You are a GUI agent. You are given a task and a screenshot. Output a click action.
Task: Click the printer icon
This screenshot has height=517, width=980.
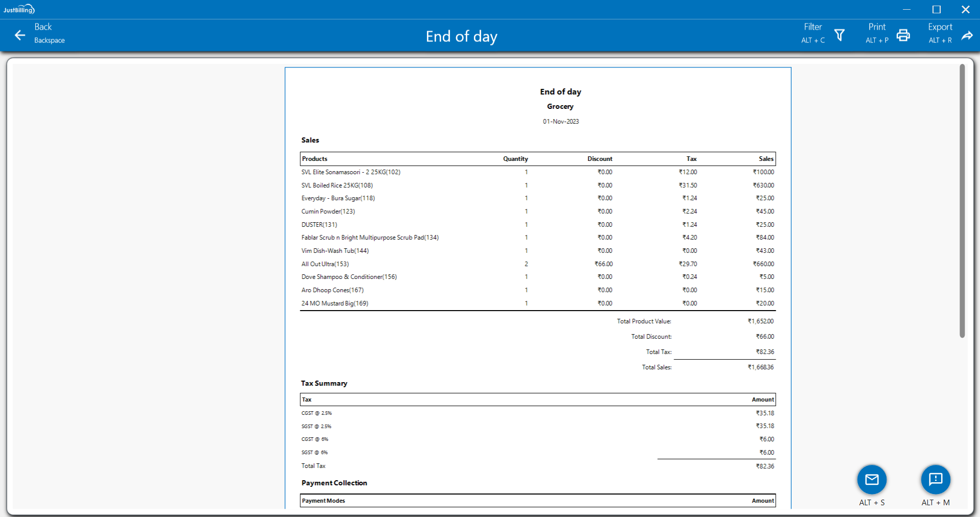click(903, 35)
